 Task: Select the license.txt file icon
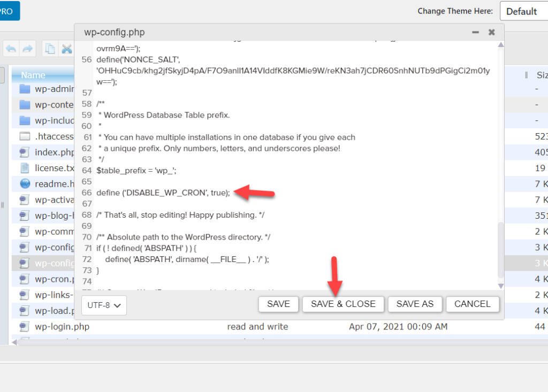pyautogui.click(x=25, y=168)
